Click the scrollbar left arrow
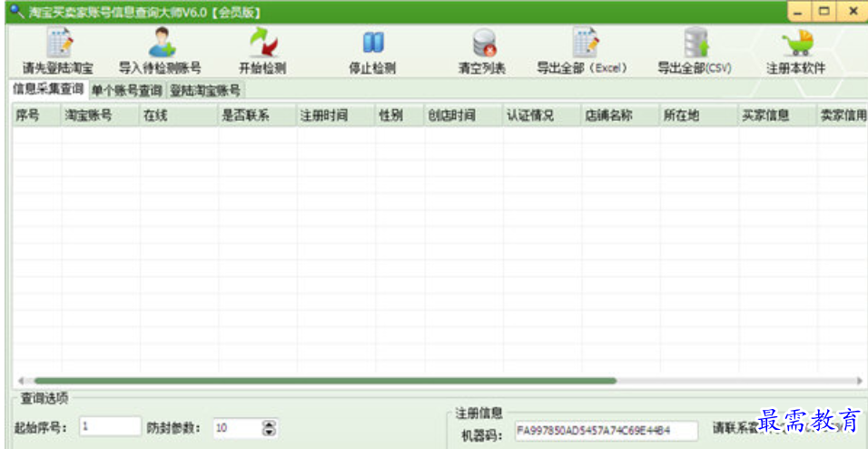The image size is (868, 449). tap(21, 381)
